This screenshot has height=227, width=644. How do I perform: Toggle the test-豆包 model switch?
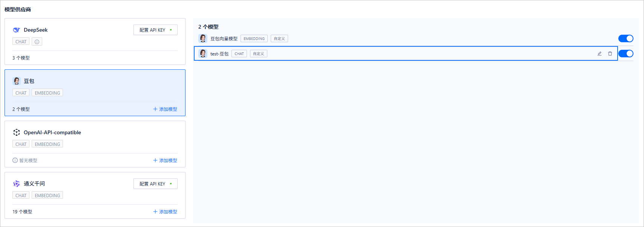pyautogui.click(x=626, y=54)
